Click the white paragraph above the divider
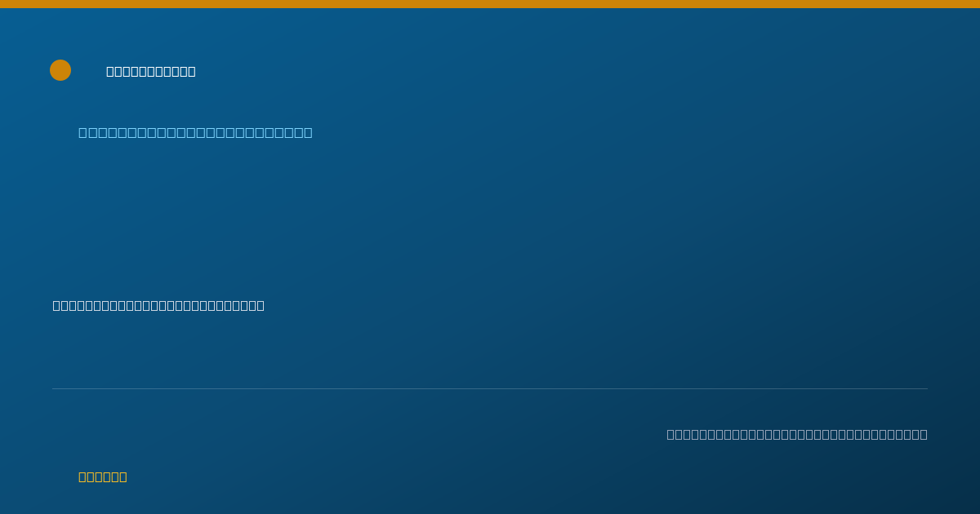 [x=158, y=305]
